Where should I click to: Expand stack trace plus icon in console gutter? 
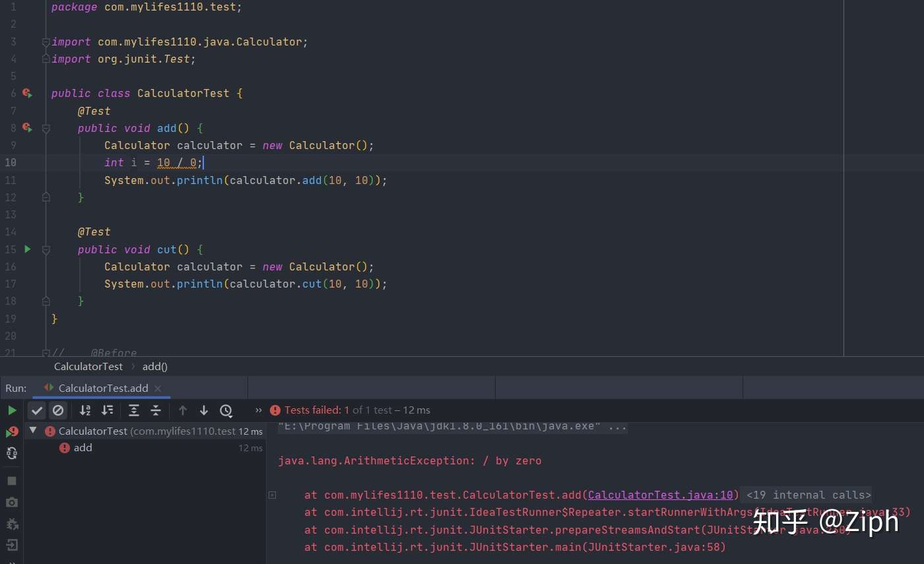272,495
